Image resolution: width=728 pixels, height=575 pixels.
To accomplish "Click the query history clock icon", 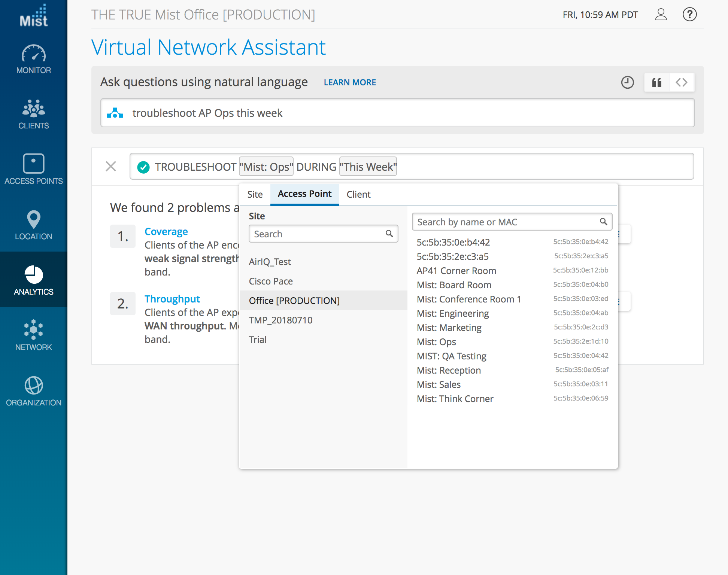I will [x=627, y=82].
